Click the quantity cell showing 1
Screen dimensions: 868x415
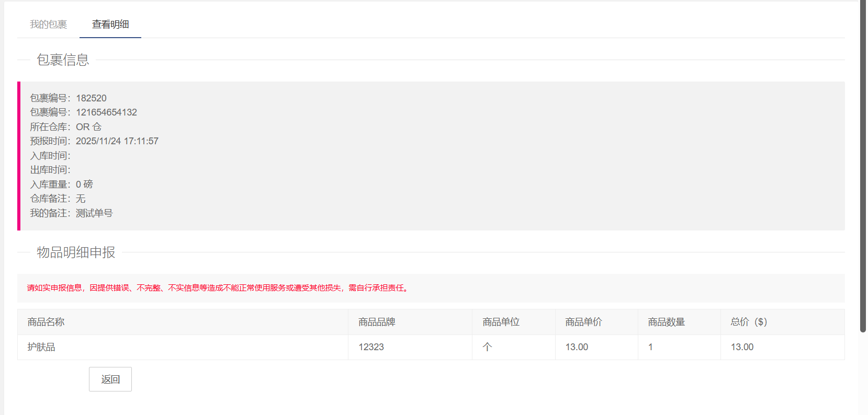coord(650,347)
